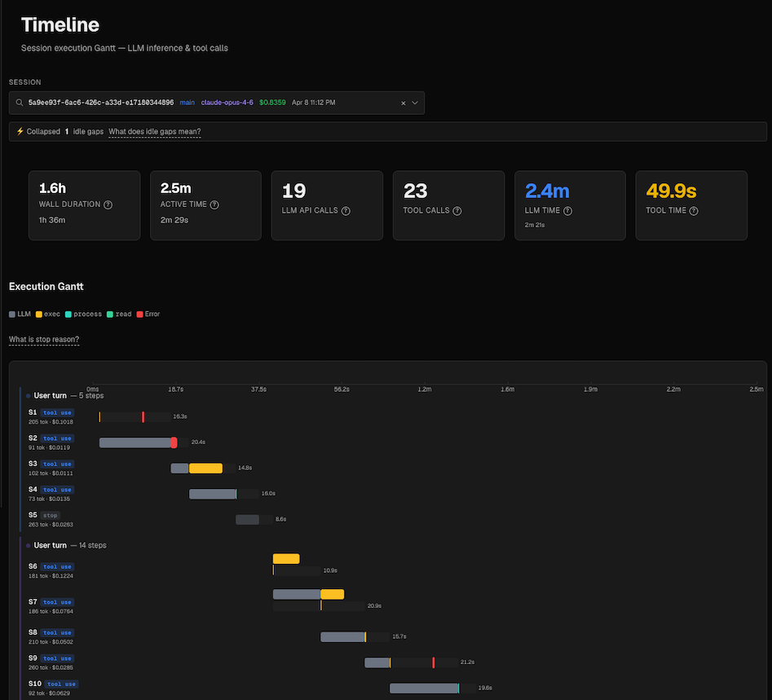Image resolution: width=772 pixels, height=700 pixels.
Task: Click the yellow exec bar in S7 row
Action: [x=333, y=594]
